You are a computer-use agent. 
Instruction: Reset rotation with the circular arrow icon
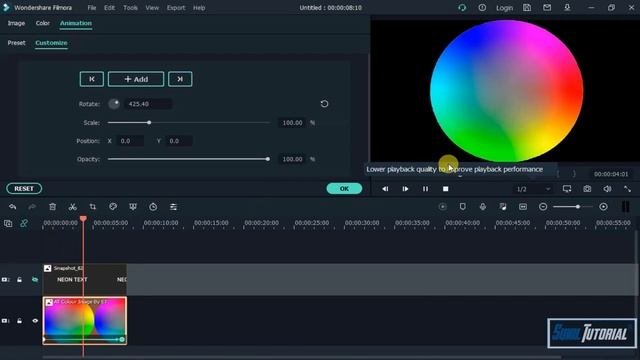coord(324,104)
